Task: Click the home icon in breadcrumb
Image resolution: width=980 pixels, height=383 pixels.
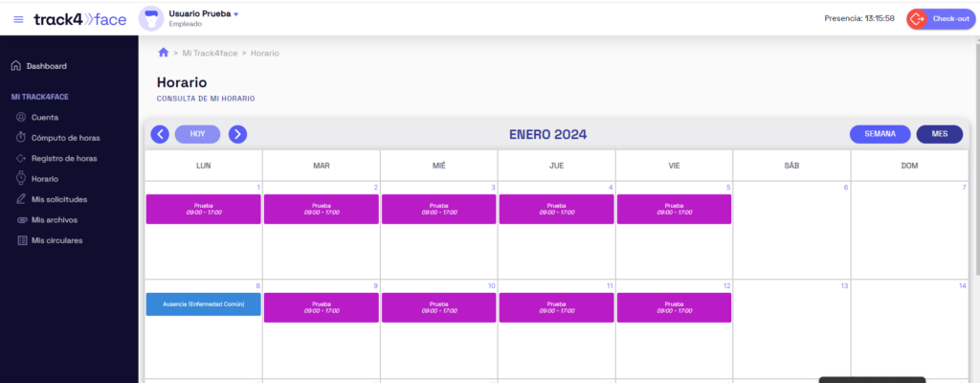Action: [164, 53]
